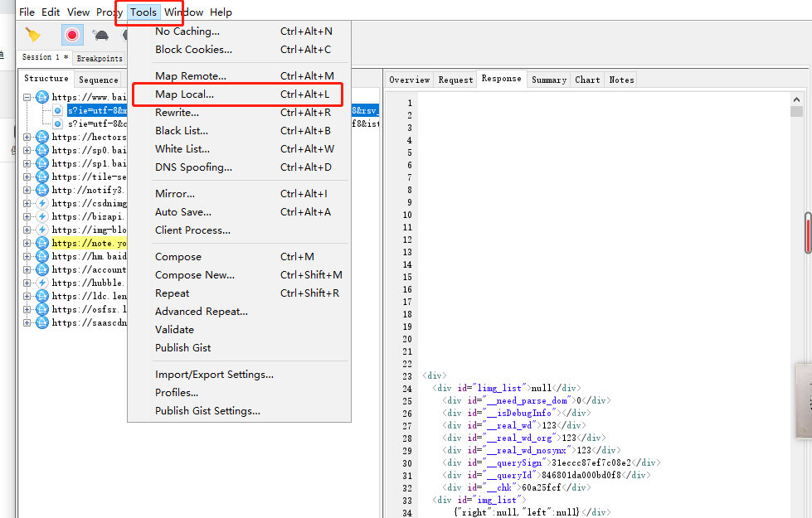Choose Publish Gist menu entry
The width and height of the screenshot is (812, 518).
239,348
